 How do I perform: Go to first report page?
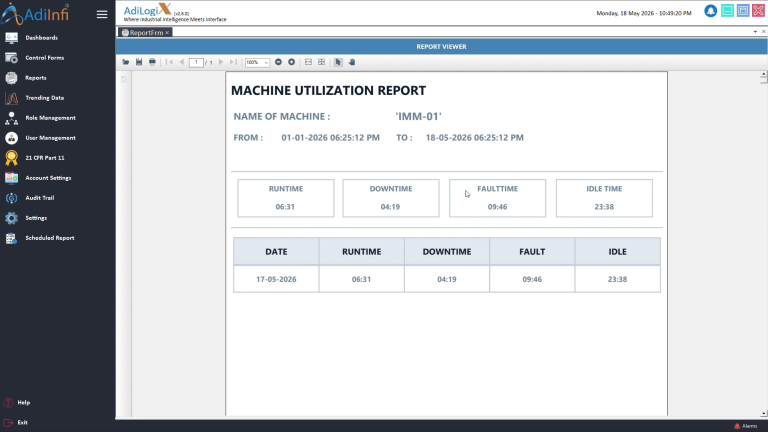(x=169, y=62)
